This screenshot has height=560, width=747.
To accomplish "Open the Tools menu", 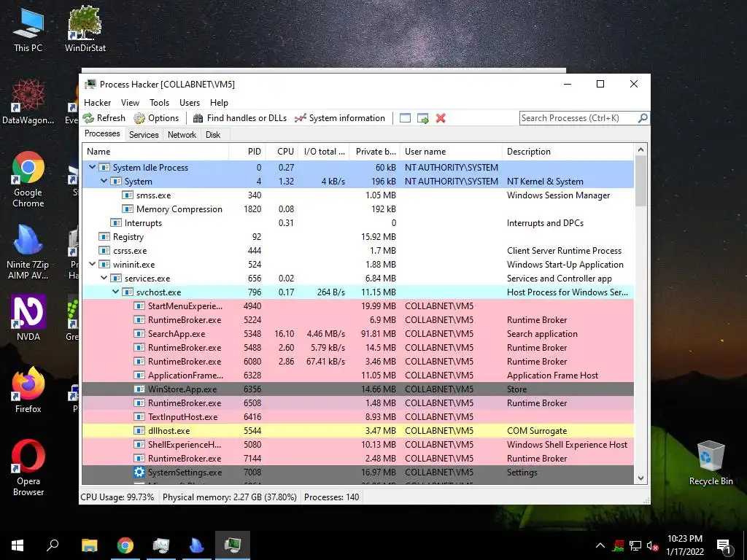I will click(x=159, y=102).
